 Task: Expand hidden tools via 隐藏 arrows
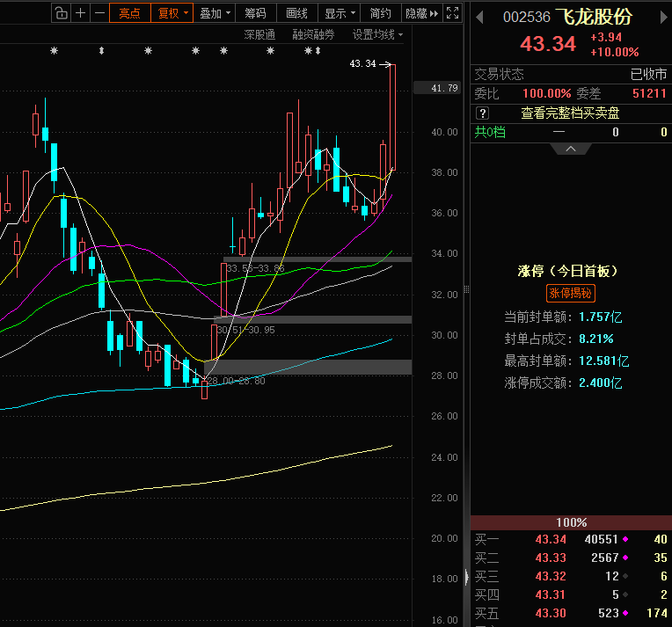tap(422, 13)
